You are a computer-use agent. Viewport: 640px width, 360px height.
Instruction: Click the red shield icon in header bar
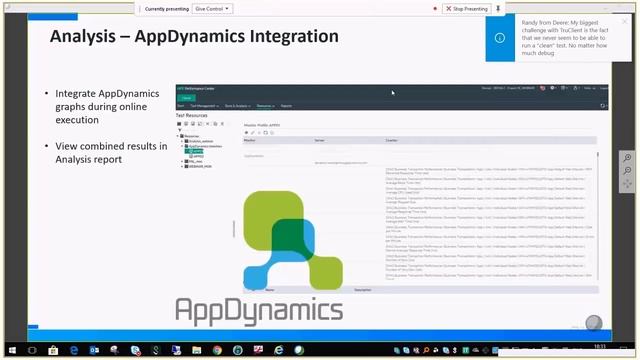pos(542,88)
